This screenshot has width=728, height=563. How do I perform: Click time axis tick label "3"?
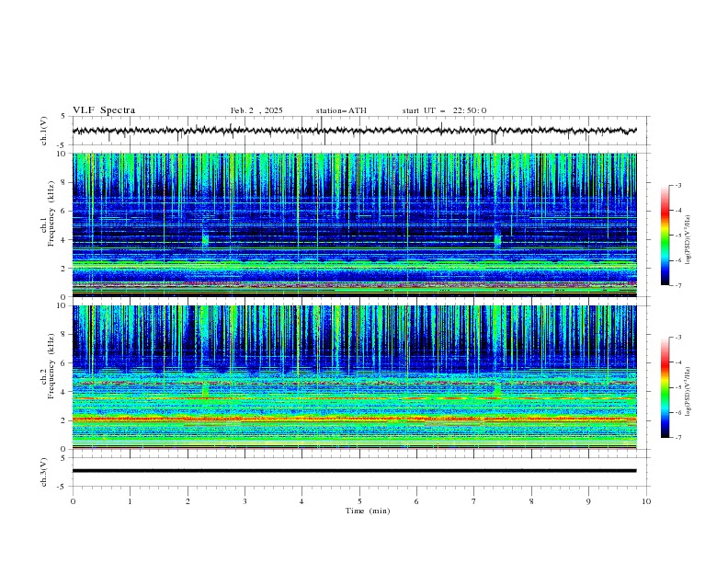[245, 501]
